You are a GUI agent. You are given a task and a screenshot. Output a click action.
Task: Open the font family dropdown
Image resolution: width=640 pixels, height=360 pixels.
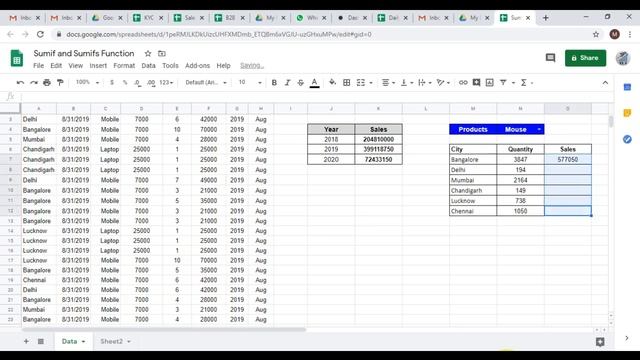pos(205,82)
